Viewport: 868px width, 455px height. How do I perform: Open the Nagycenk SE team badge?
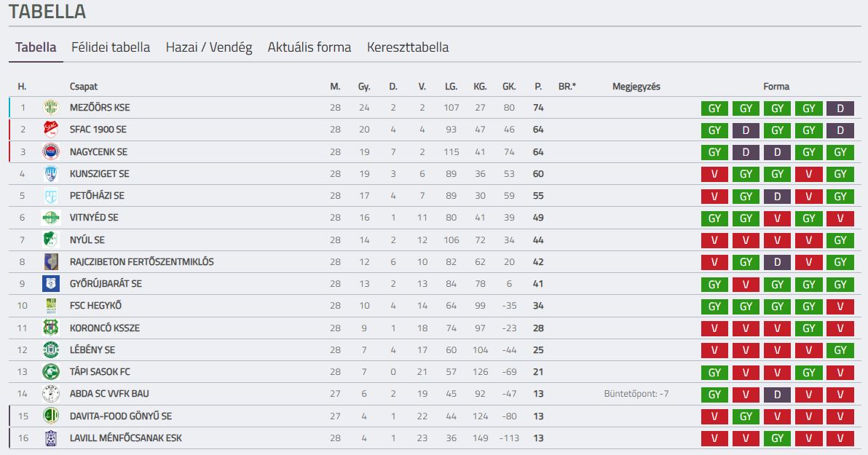point(51,151)
